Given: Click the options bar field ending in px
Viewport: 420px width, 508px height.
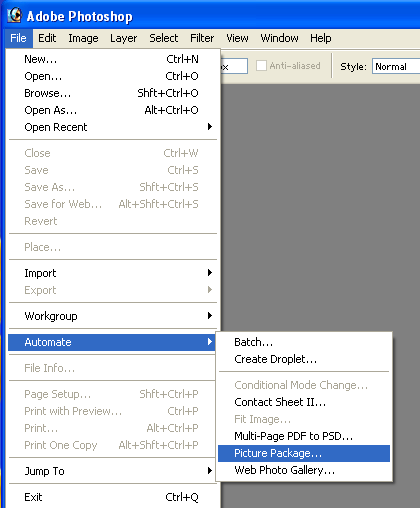Looking at the screenshot, I should click(234, 66).
